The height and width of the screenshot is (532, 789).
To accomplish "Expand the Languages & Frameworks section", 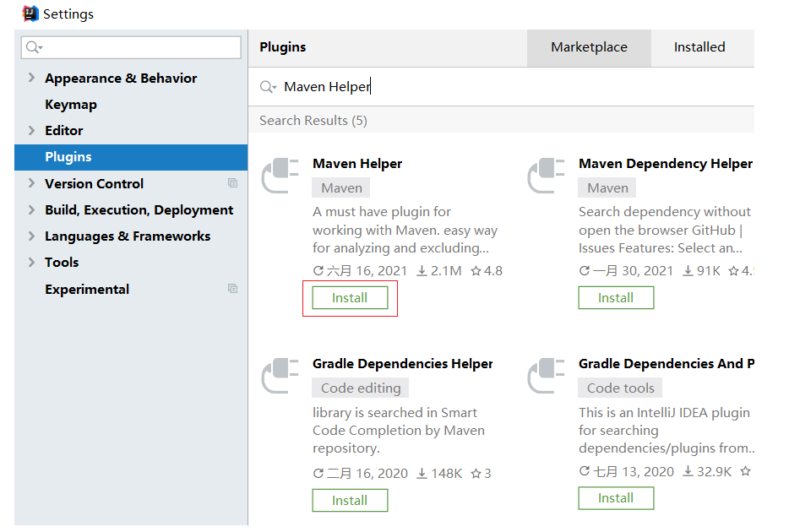I will [32, 236].
